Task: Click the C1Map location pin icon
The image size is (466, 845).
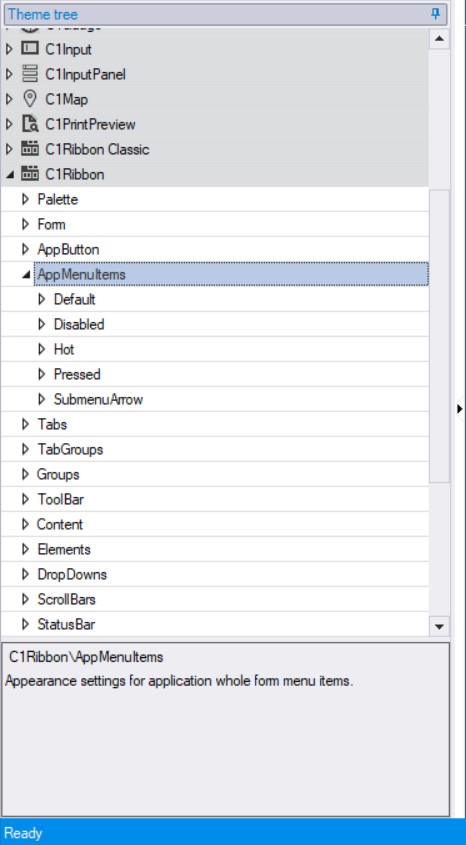Action: 30,99
